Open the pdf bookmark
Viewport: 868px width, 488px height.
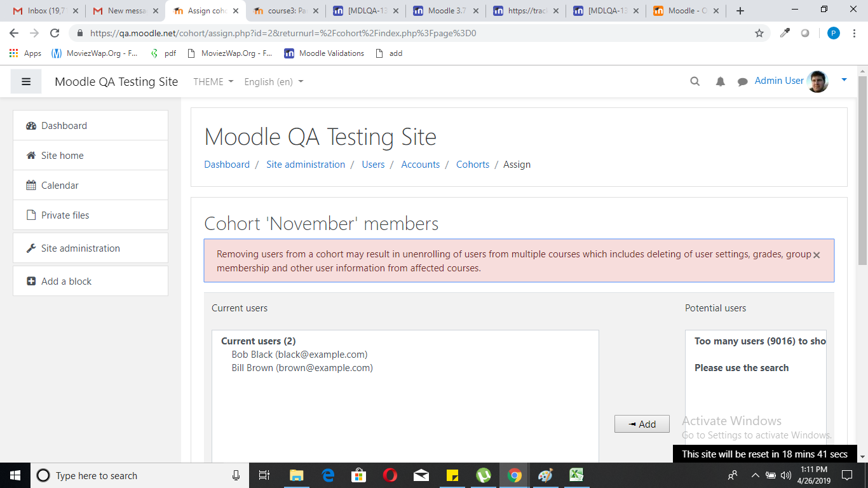[x=163, y=53]
